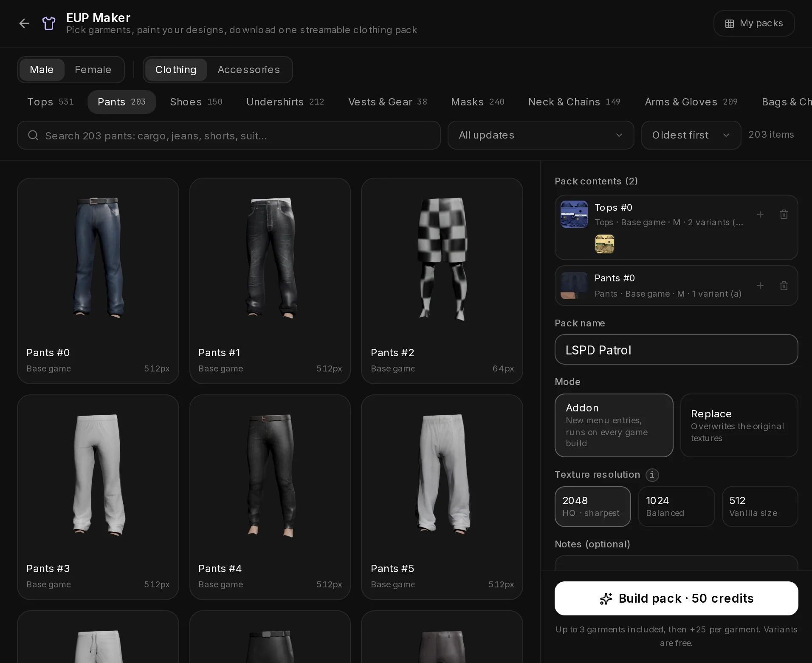Open the Oldest first sort dropdown

coord(691,135)
